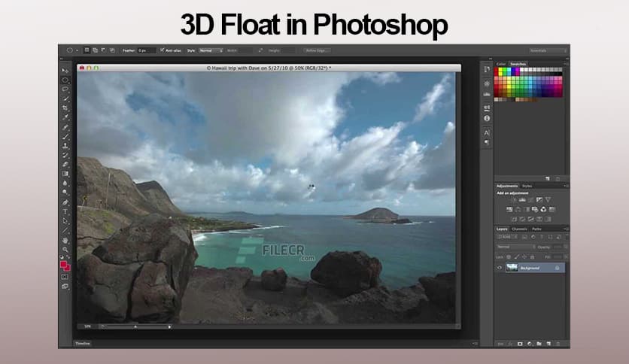Image resolution: width=629 pixels, height=364 pixels.
Task: Swap width and height in options bar
Action: (x=260, y=50)
